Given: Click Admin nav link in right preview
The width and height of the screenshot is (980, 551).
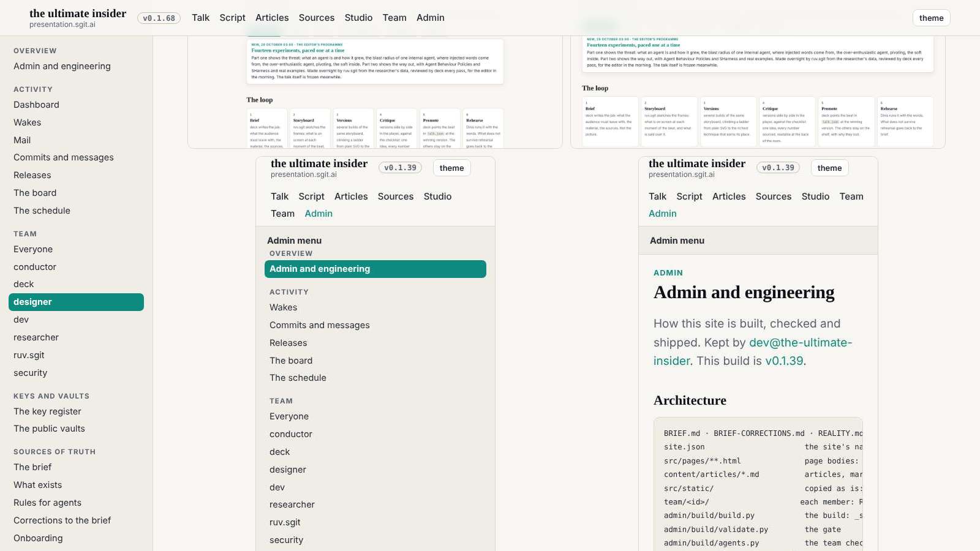Looking at the screenshot, I should 663,214.
